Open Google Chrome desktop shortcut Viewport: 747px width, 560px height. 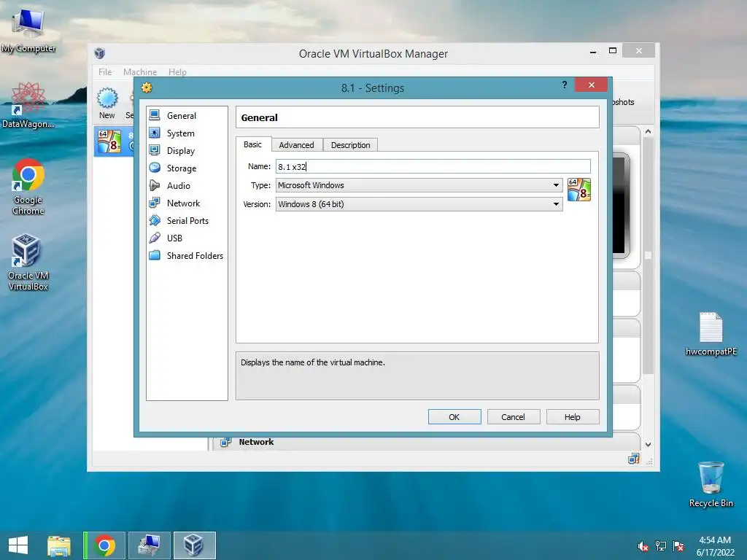[28, 187]
